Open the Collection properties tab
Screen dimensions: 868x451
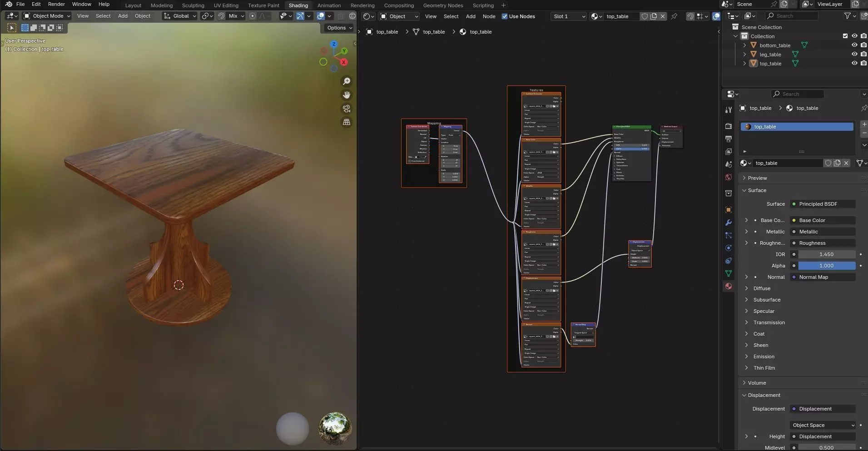(729, 193)
